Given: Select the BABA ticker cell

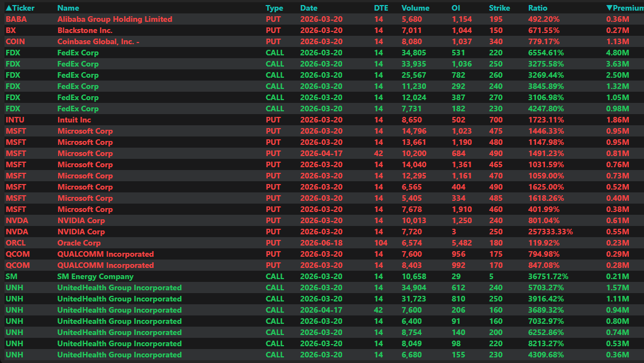Looking at the screenshot, I should click(x=16, y=19).
